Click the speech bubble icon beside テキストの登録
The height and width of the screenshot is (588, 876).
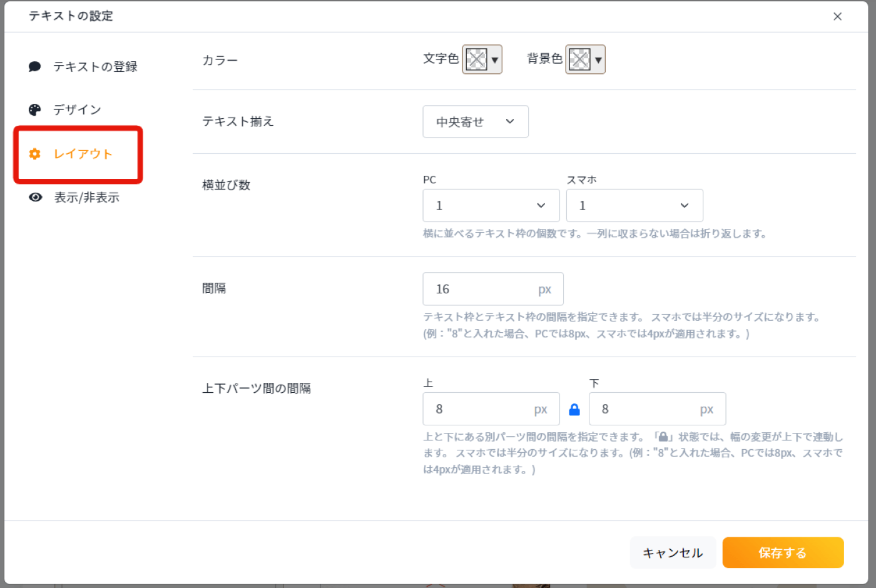coord(35,67)
